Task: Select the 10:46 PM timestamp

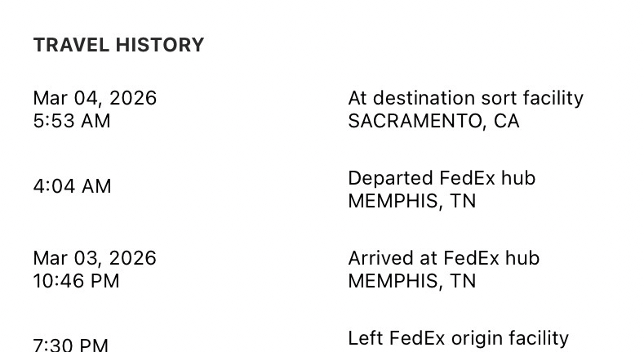Action: pyautogui.click(x=76, y=281)
